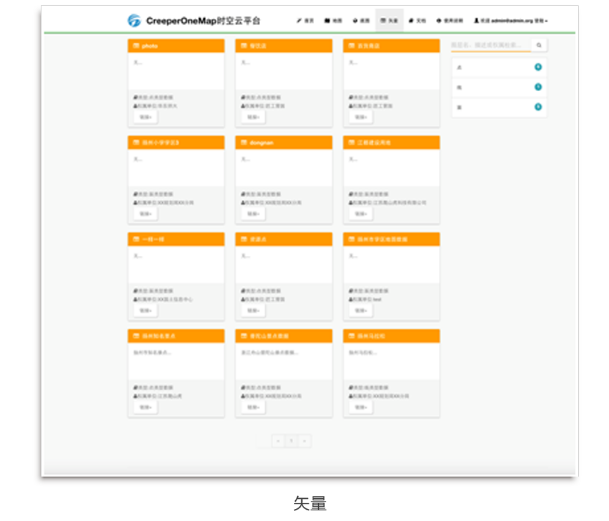Select page 1 in pagination
This screenshot has height=521, width=609.
pos(291,440)
